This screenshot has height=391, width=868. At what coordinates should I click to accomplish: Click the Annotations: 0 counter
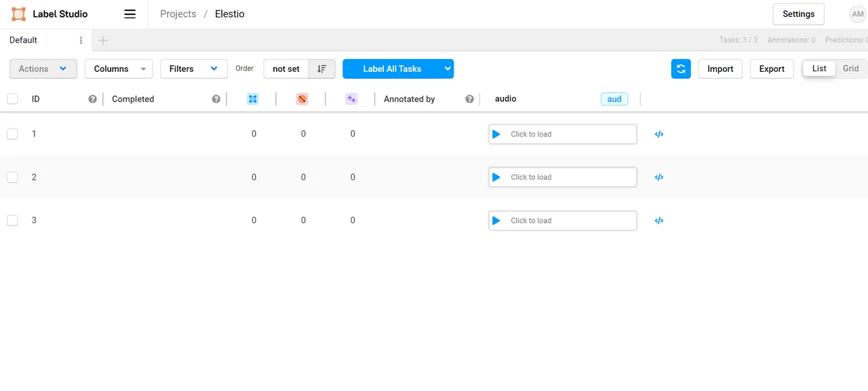[791, 40]
